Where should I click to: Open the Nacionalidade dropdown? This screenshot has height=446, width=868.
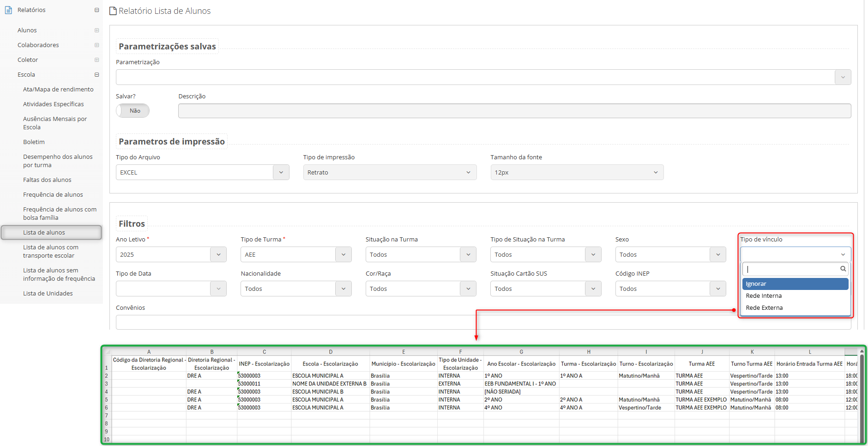[x=296, y=289]
